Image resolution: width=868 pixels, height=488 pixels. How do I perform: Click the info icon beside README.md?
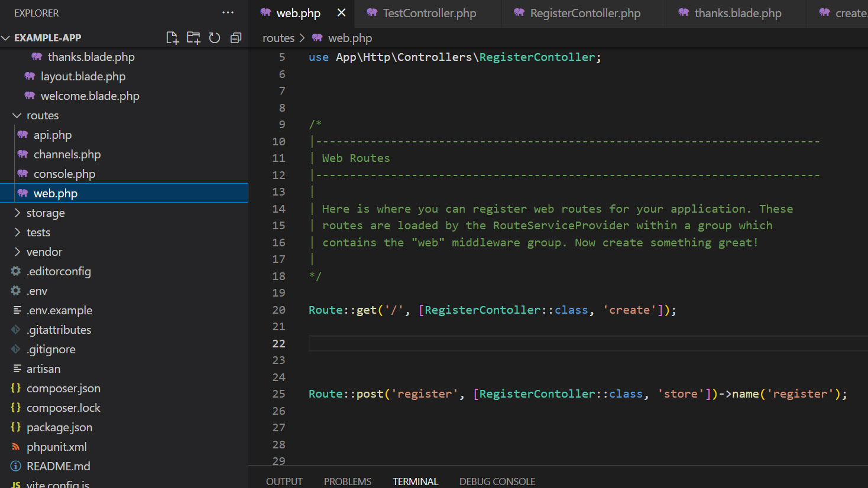click(x=16, y=466)
